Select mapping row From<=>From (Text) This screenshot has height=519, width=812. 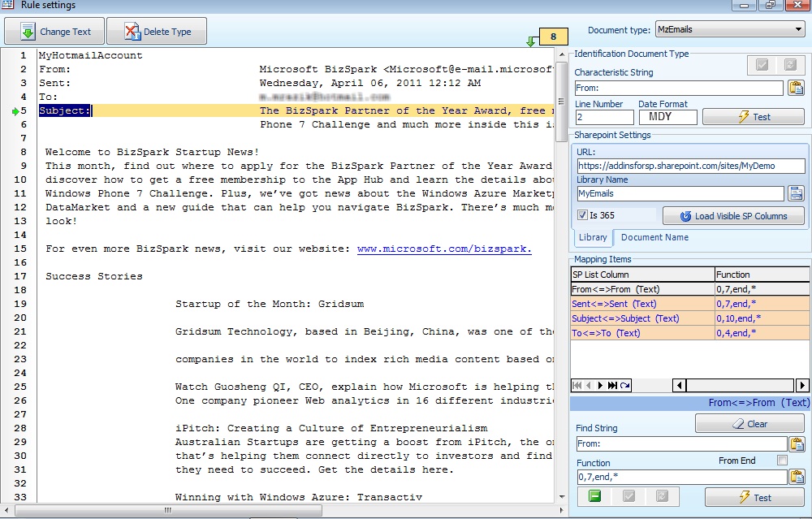690,289
